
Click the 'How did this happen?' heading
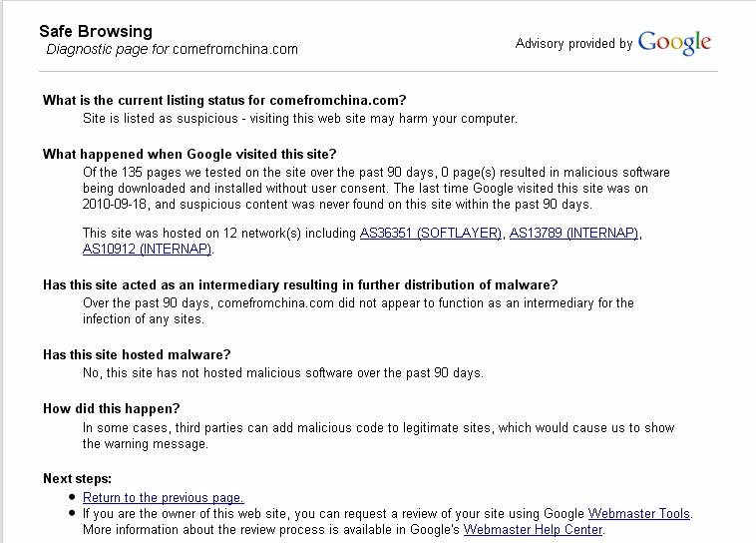coord(111,408)
